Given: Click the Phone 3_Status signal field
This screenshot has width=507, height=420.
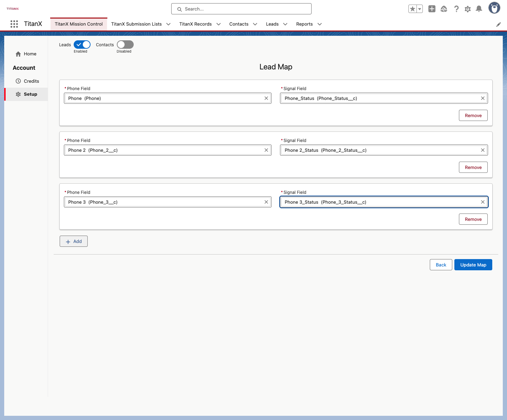Looking at the screenshot, I should 384,202.
